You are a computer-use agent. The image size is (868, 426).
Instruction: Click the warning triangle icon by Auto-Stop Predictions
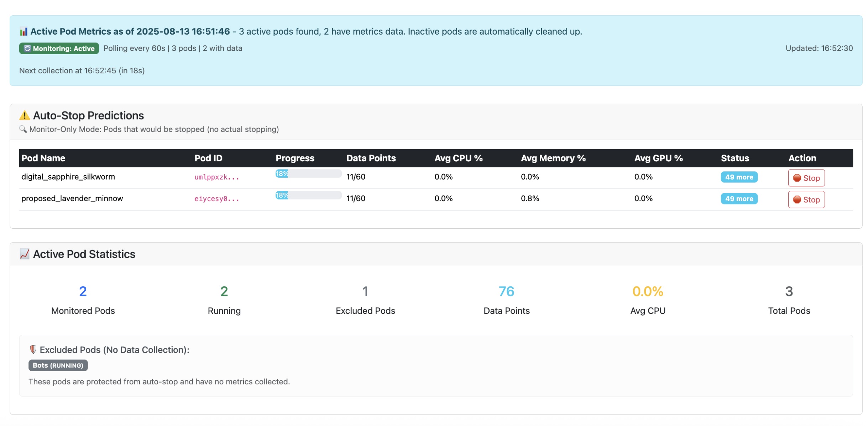[x=25, y=115]
